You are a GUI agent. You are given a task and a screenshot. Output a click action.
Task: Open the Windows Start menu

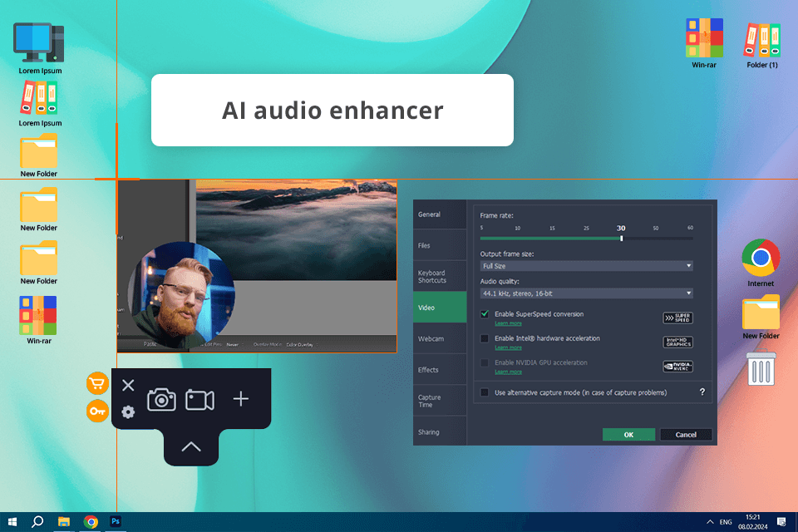[x=12, y=522]
